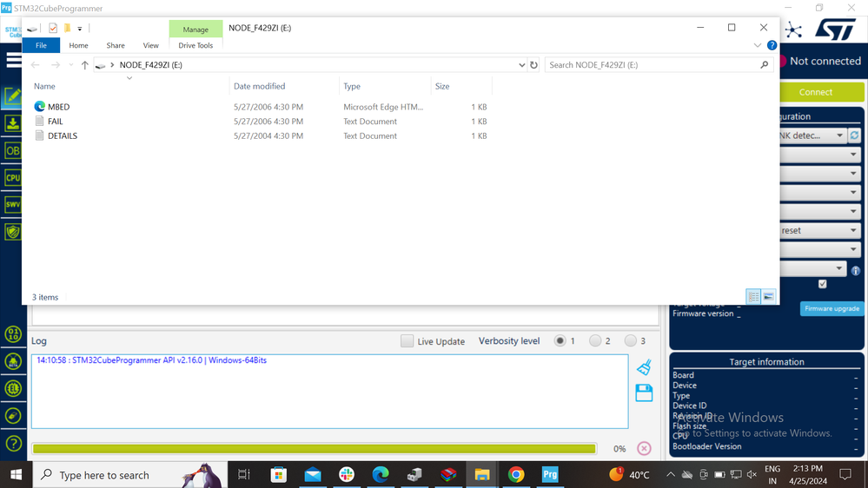Screen dimensions: 868x488
Task: Cancel operation with the red X icon
Action: [644, 449]
